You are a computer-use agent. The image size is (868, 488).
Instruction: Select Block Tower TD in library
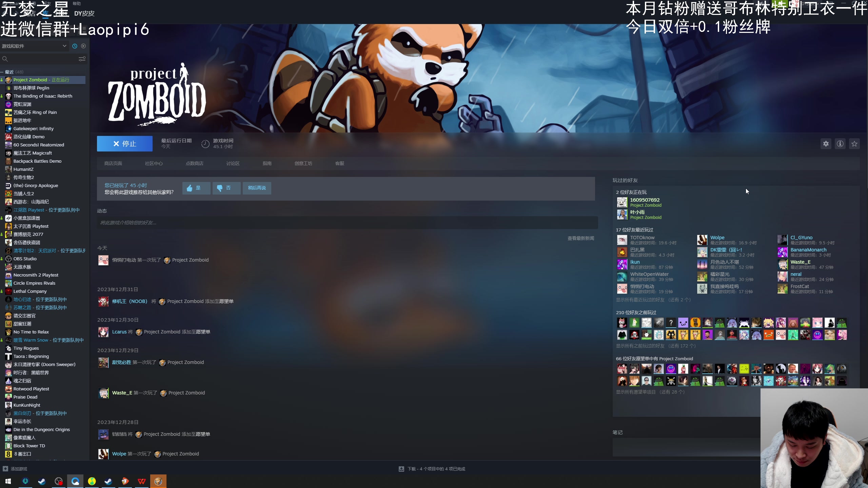(43, 446)
